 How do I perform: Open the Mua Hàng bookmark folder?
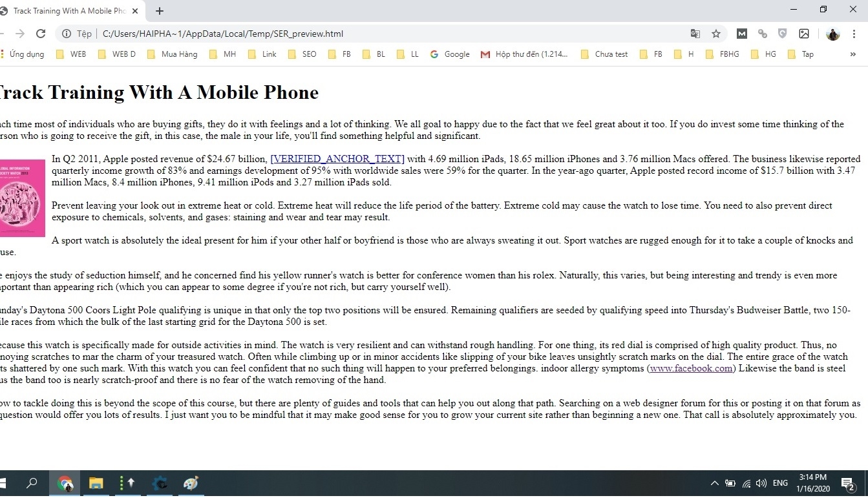tap(173, 54)
